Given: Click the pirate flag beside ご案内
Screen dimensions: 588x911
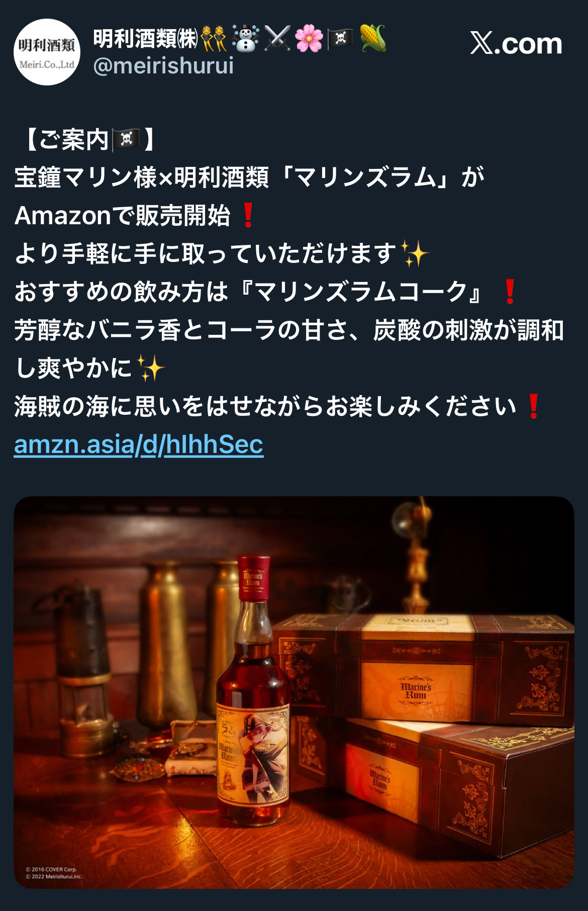Looking at the screenshot, I should 126,139.
